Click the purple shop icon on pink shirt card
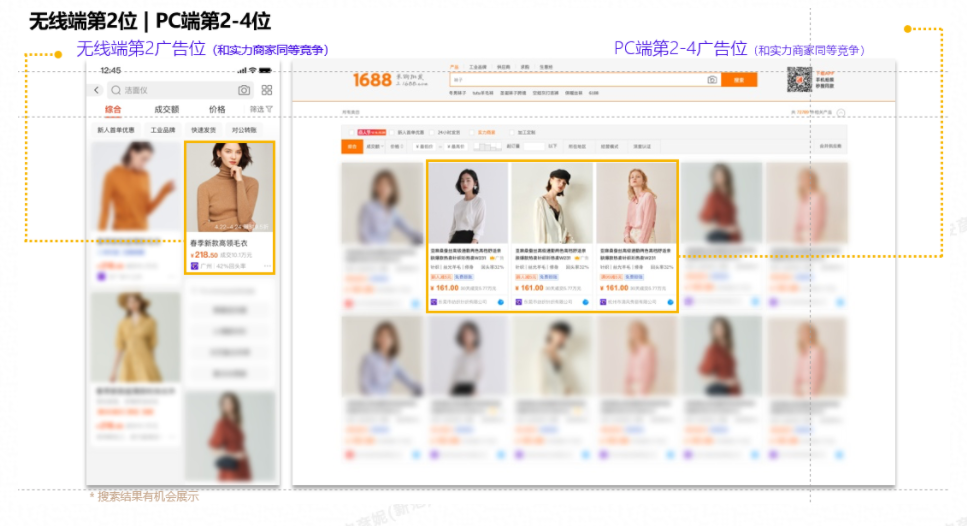Image resolution: width=967 pixels, height=526 pixels. pyautogui.click(x=604, y=302)
